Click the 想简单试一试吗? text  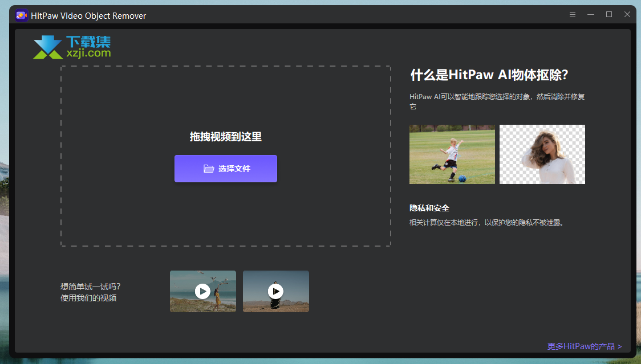click(x=90, y=287)
